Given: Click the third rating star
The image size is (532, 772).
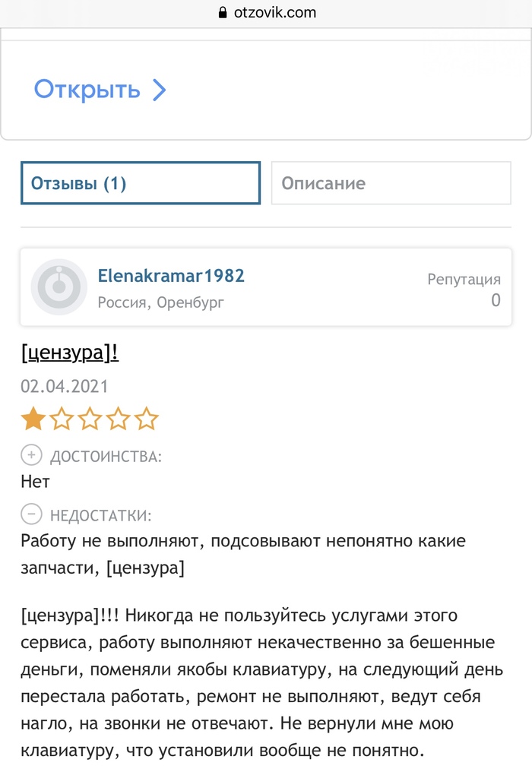Looking at the screenshot, I should pyautogui.click(x=90, y=419).
